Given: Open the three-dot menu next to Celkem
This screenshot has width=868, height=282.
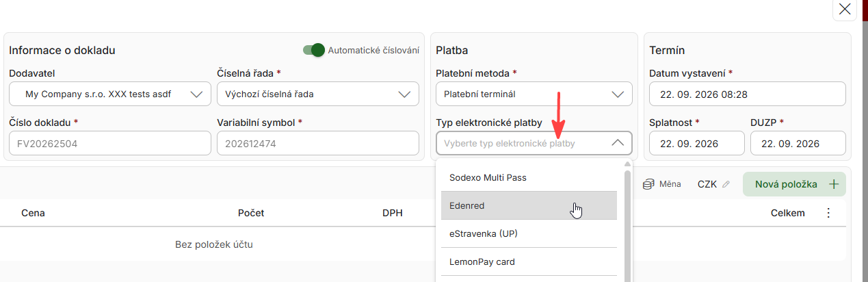Looking at the screenshot, I should pos(828,213).
